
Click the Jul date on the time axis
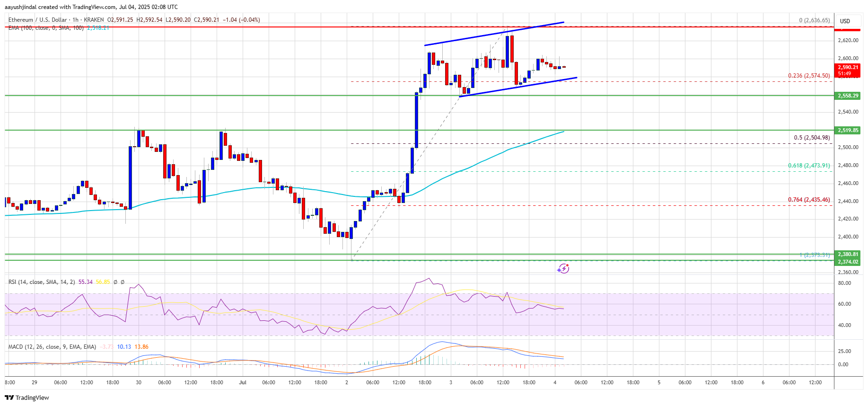[x=243, y=382]
